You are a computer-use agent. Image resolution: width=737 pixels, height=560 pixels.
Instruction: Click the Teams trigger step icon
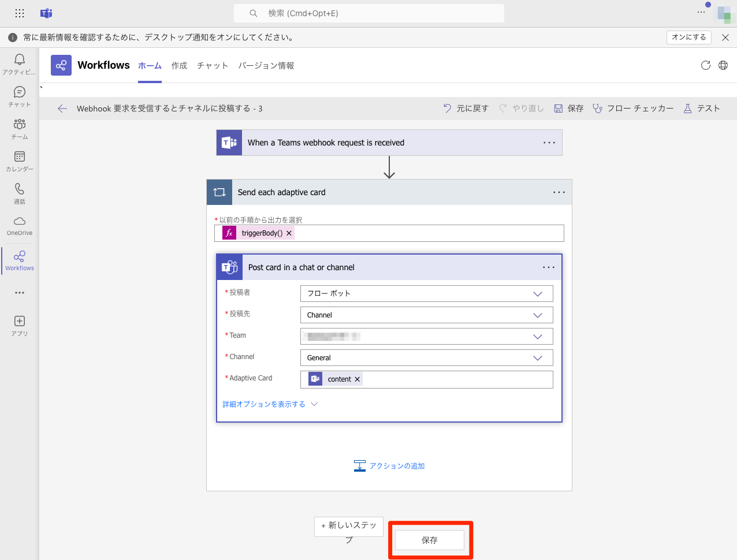229,143
